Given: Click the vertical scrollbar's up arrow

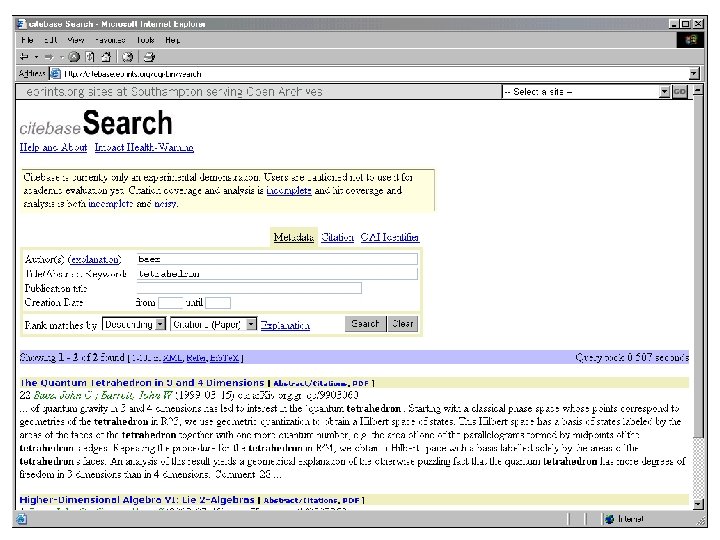Looking at the screenshot, I should [698, 90].
